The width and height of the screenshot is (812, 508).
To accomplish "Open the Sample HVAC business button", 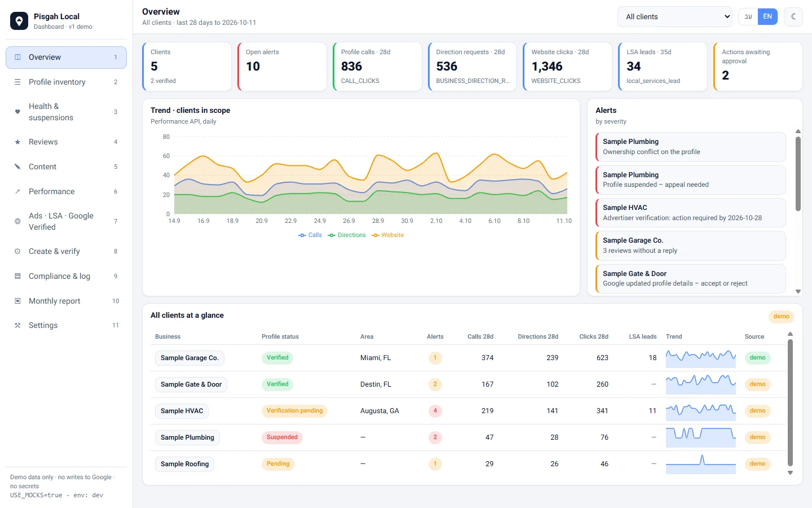I will click(x=182, y=411).
